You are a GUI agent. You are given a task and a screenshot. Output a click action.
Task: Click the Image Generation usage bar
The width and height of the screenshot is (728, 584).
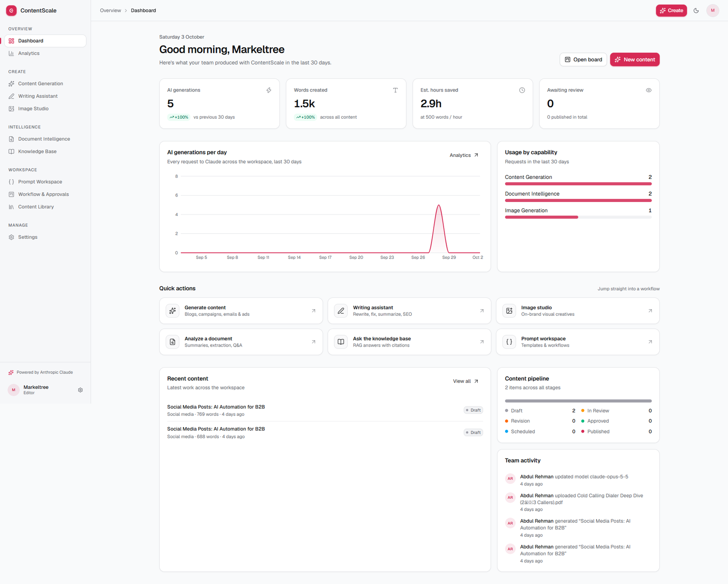[578, 217]
